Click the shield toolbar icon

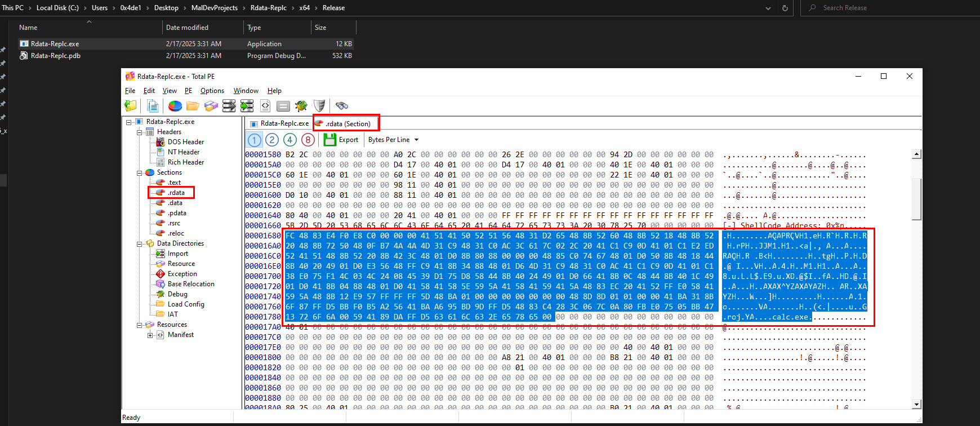(319, 105)
